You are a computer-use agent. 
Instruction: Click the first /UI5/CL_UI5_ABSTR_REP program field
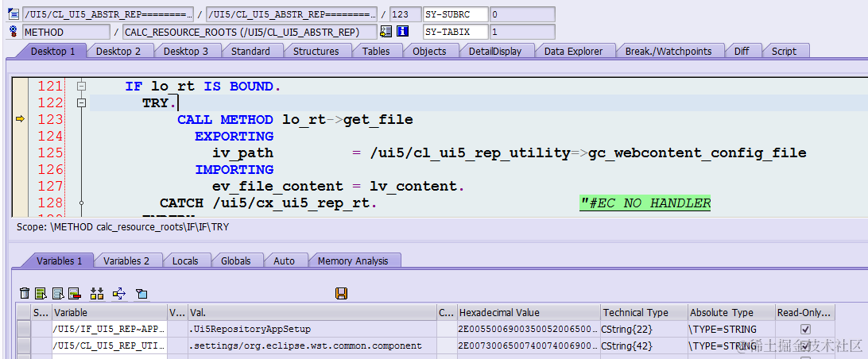pyautogui.click(x=108, y=14)
